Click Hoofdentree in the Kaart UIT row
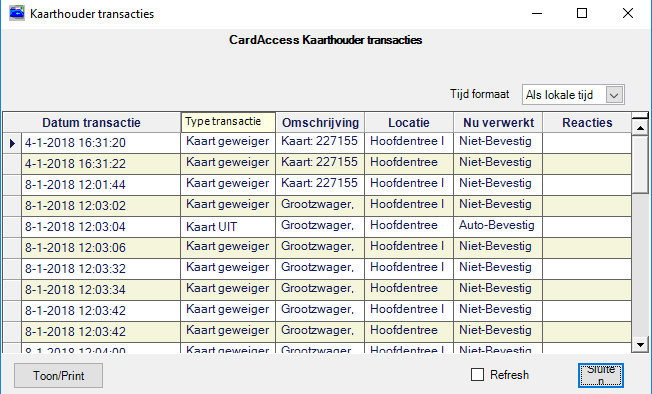This screenshot has width=652, height=394. (409, 227)
